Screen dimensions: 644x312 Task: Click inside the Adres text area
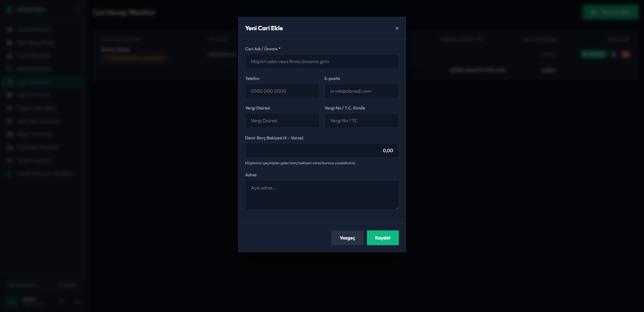point(322,195)
